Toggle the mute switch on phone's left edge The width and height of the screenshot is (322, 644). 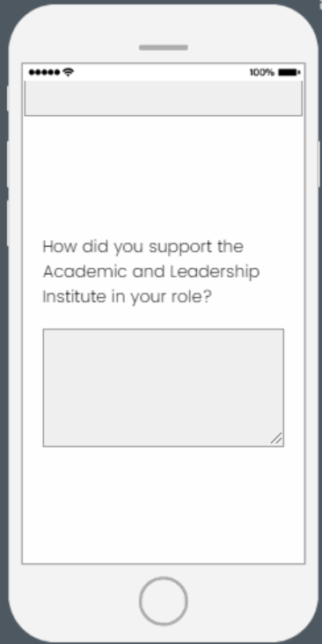point(8,98)
